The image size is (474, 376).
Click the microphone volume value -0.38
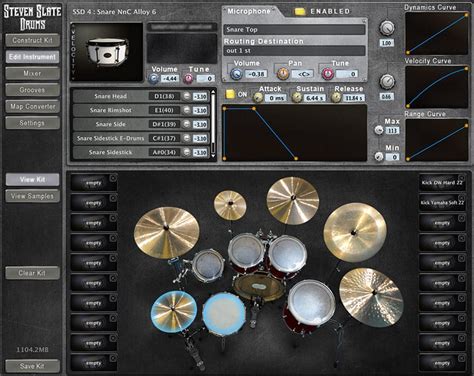tap(256, 74)
